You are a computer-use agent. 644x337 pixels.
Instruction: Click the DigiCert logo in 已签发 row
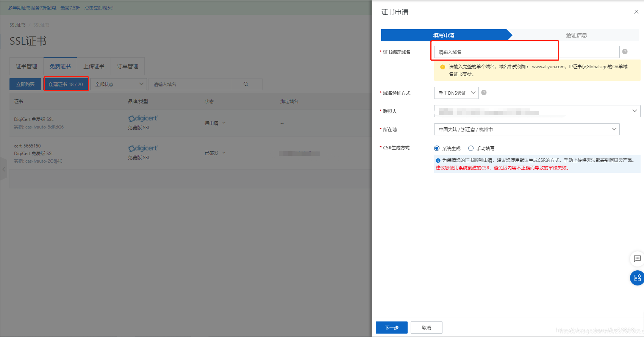click(143, 148)
